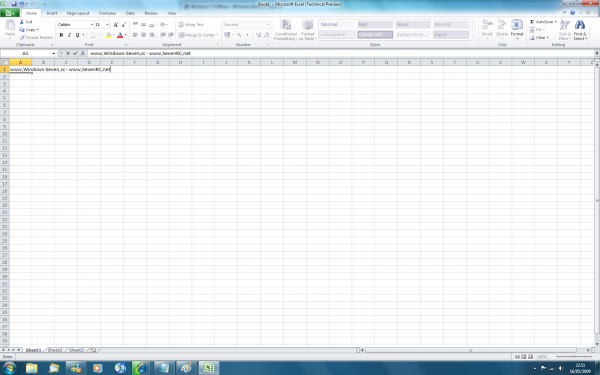
Task: Apply fill color bucket to cell
Action: [108, 35]
